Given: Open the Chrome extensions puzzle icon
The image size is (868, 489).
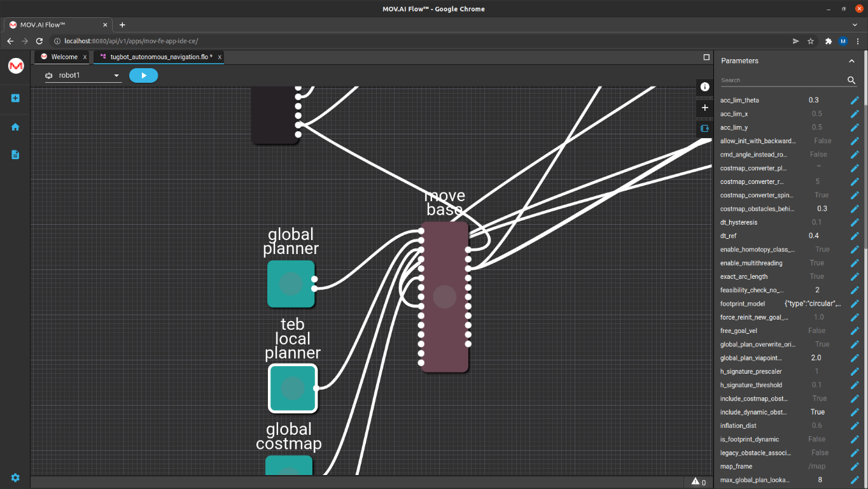Looking at the screenshot, I should (828, 41).
